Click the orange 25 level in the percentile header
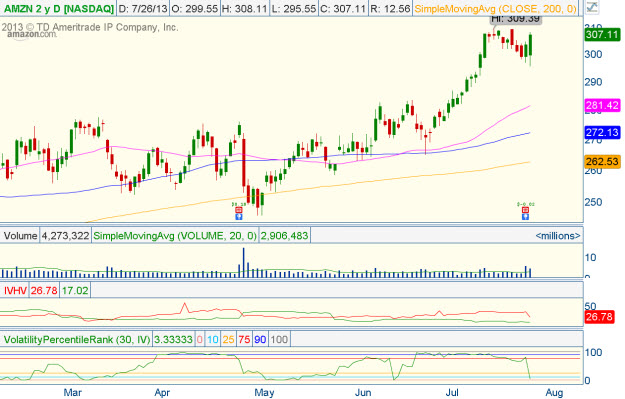This screenshot has height=399, width=625. coord(228,340)
